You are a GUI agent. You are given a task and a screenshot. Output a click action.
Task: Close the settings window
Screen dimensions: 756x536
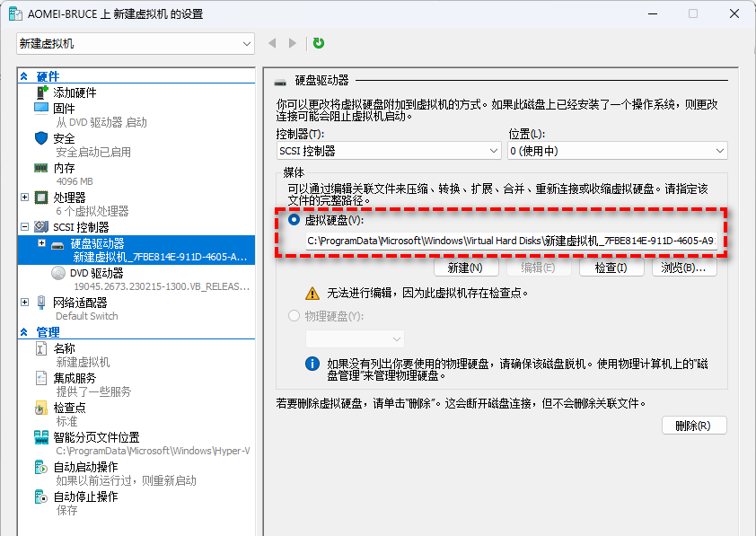pyautogui.click(x=734, y=13)
